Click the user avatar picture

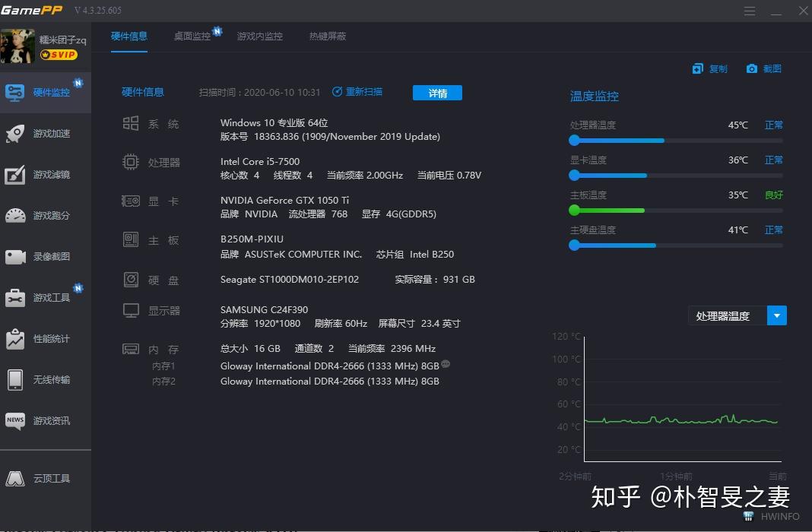pyautogui.click(x=17, y=46)
